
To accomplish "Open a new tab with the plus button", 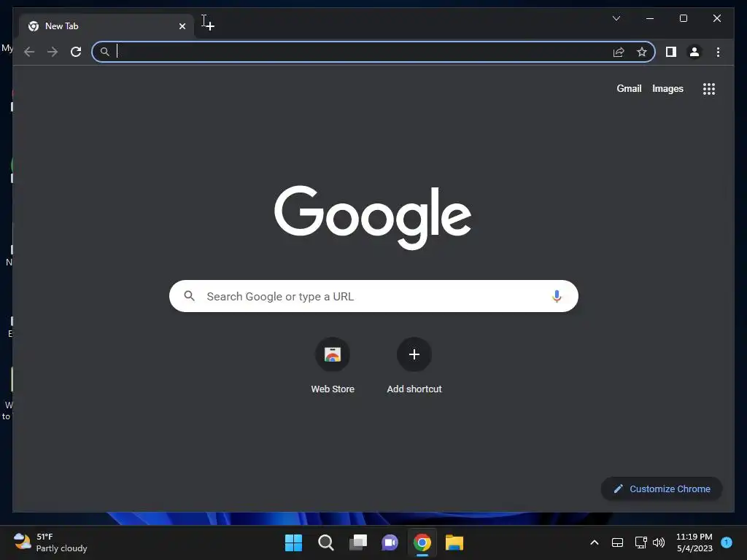I will pos(210,26).
